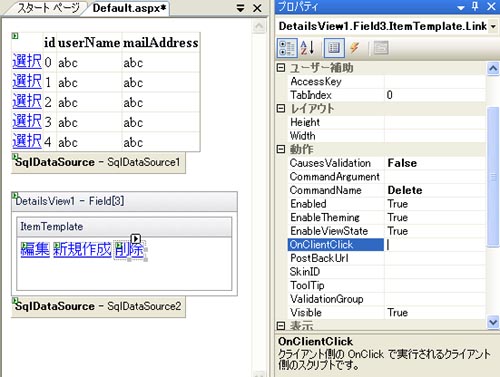Open the active files list arrow beside Default.aspx
The width and height of the screenshot is (500, 377).
point(240,8)
